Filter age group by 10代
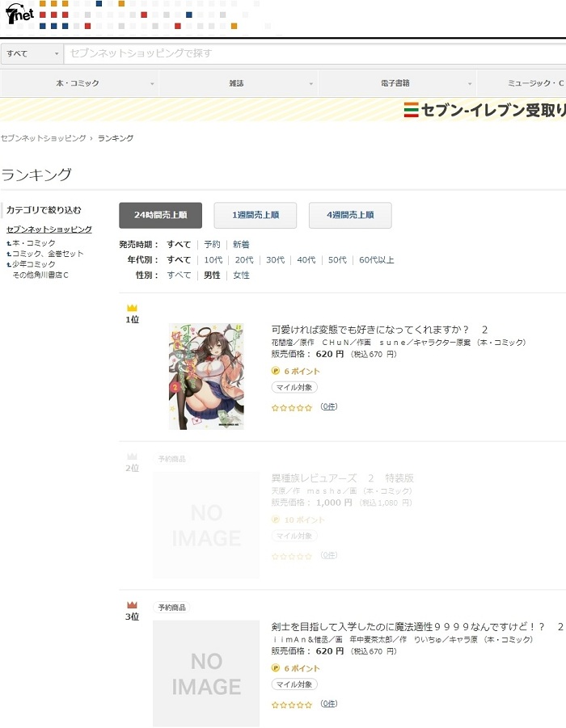566x728 pixels. [x=213, y=259]
